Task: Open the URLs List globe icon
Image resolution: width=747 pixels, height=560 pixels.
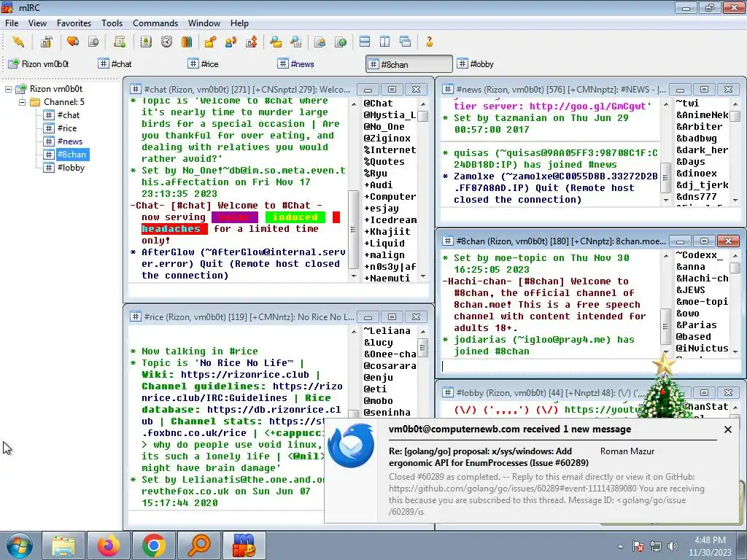Action: [x=341, y=42]
